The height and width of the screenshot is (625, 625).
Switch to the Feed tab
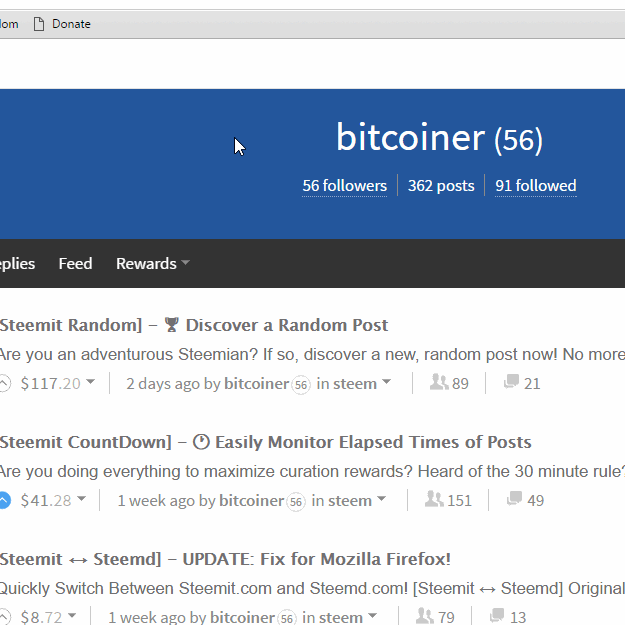75,263
